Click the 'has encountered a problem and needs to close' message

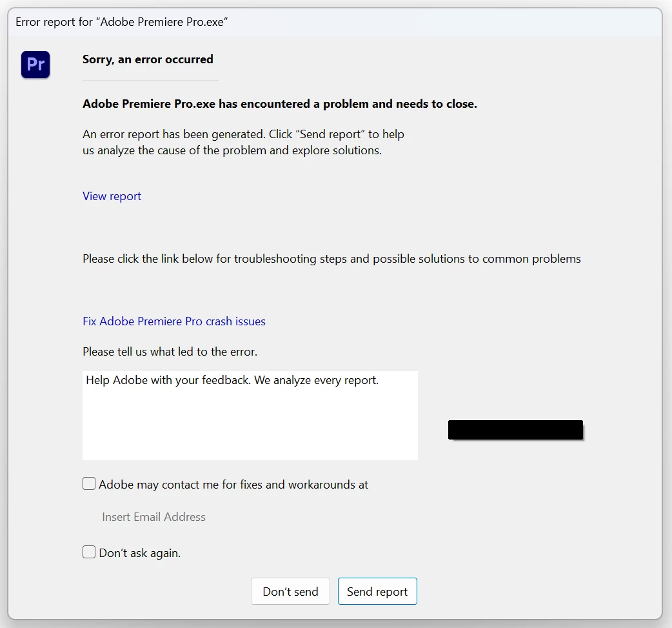tap(280, 104)
